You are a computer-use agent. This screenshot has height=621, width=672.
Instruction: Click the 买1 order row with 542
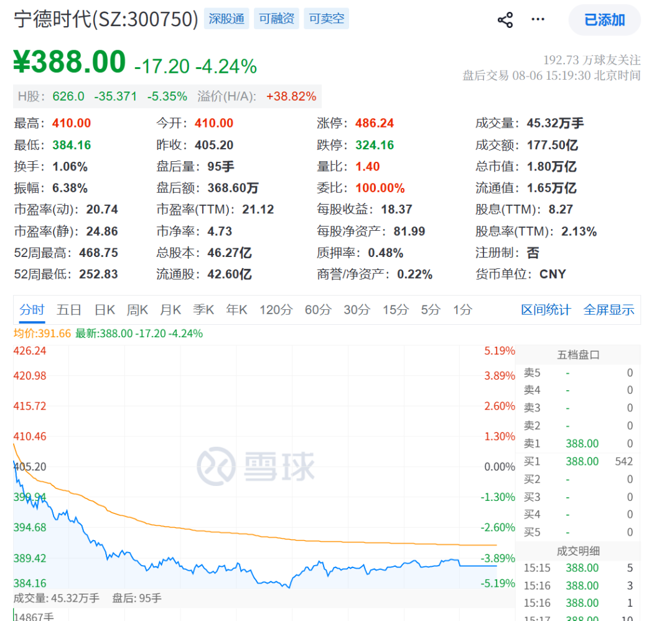point(577,461)
